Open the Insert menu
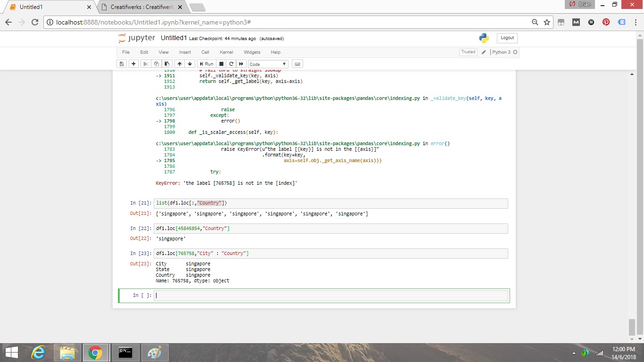This screenshot has height=362, width=644. [x=185, y=52]
